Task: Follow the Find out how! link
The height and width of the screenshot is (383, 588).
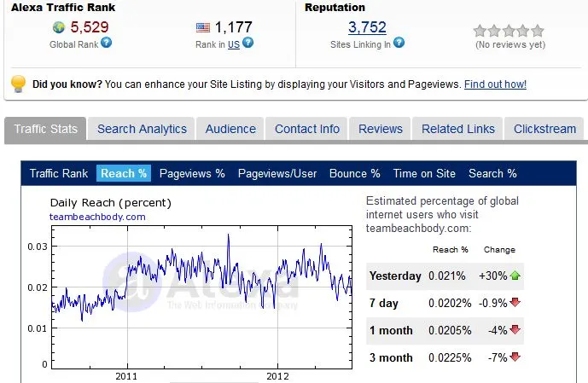Action: coord(495,84)
